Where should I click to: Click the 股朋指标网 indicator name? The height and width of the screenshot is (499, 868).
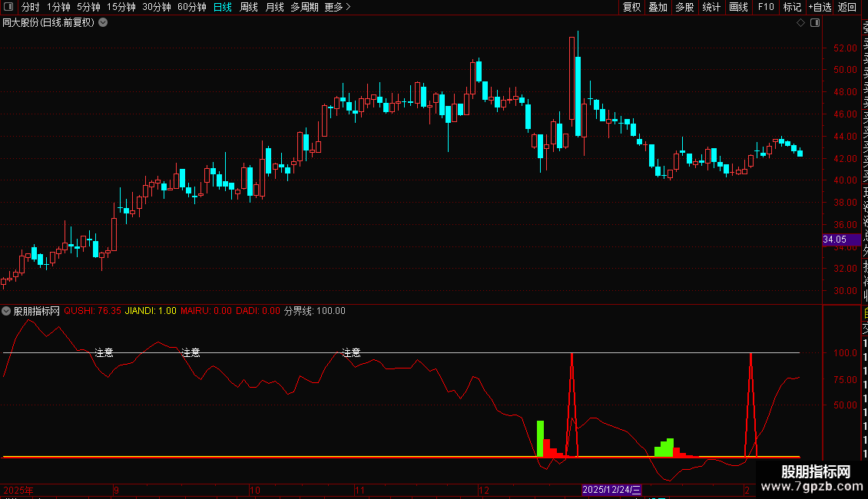coord(37,311)
